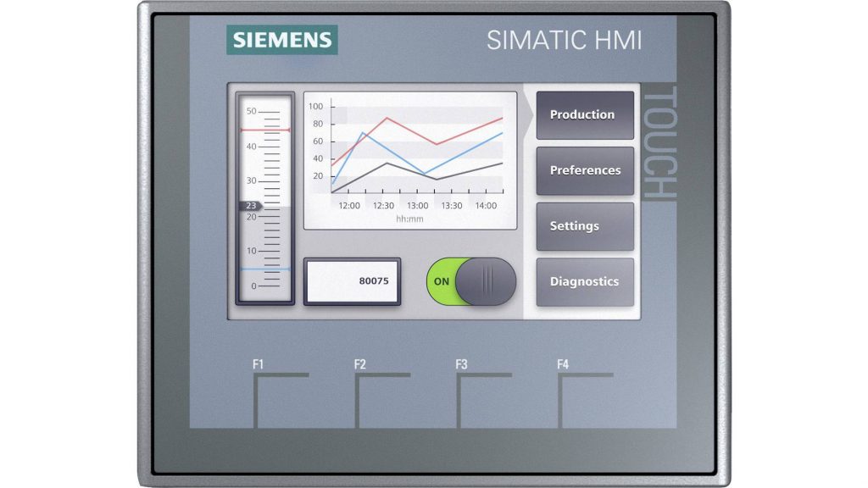The width and height of the screenshot is (868, 488).
Task: Click the 50 mark on level gauge
Action: coord(251,111)
